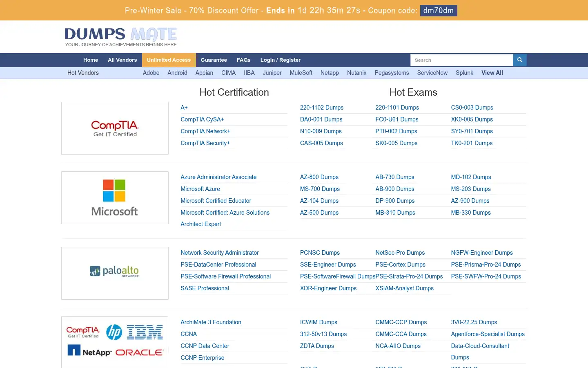Open Agentforce-Specialist Dumps exam
The height and width of the screenshot is (368, 588).
coord(488,334)
